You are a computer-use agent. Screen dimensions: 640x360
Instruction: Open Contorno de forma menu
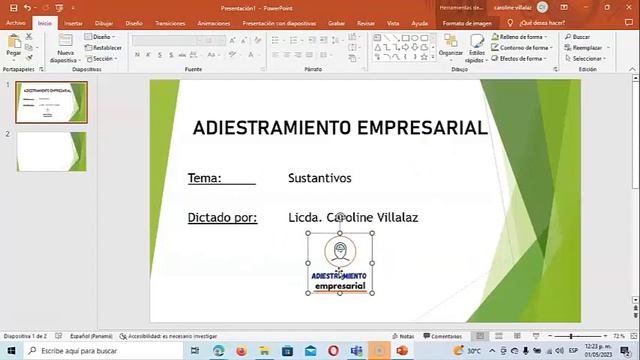[x=522, y=48]
